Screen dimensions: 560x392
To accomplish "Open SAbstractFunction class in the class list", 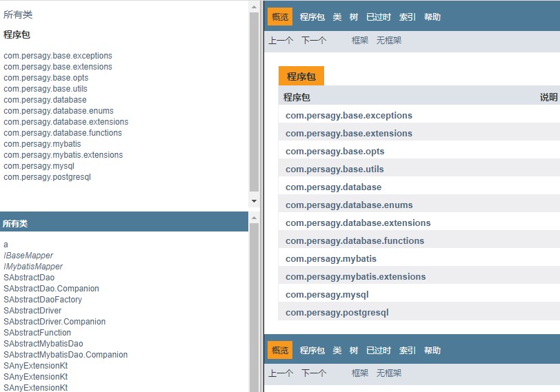I will [x=37, y=333].
